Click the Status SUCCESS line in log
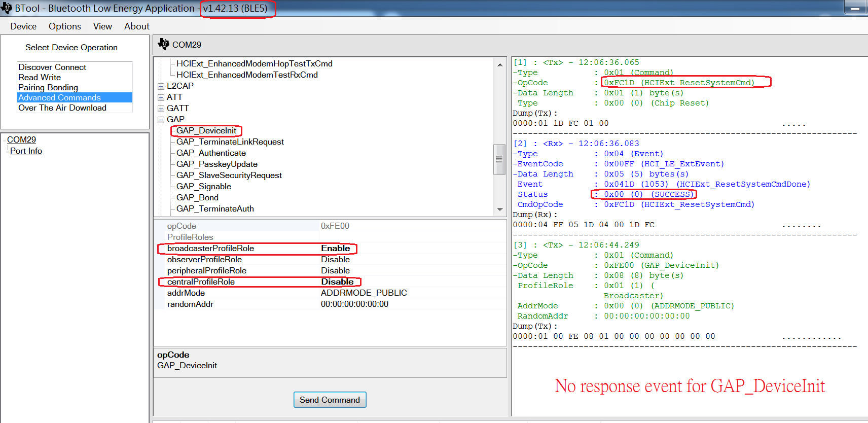Viewport: 868px width, 423px height. 605,194
